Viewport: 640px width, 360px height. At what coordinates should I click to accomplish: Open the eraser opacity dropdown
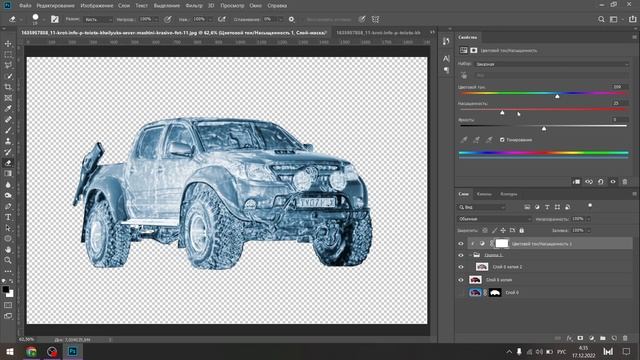[156, 19]
